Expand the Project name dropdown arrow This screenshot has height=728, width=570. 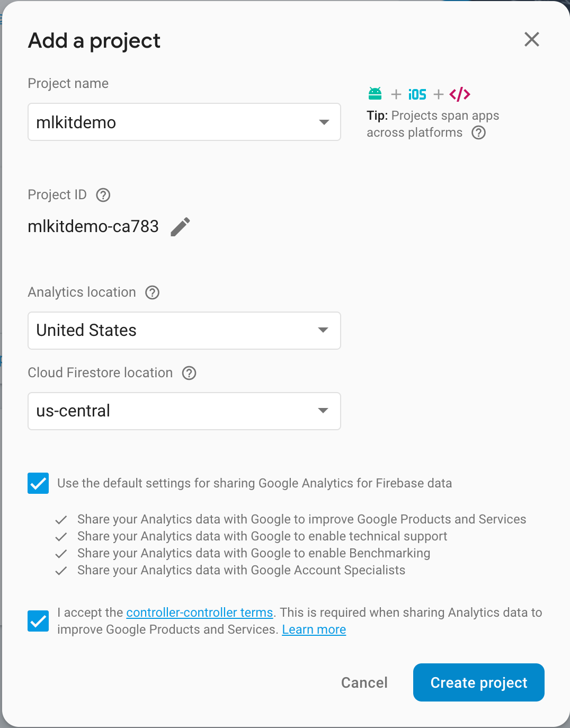point(324,122)
